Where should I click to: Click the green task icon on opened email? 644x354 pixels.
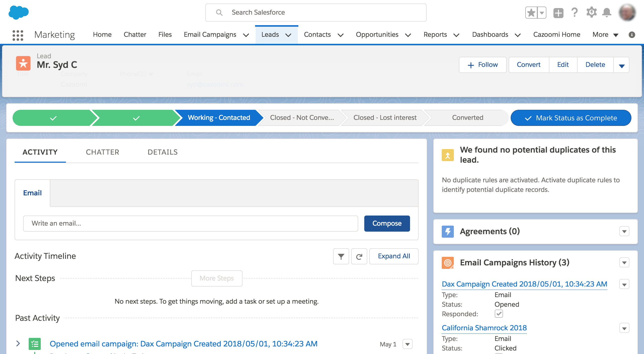(35, 344)
